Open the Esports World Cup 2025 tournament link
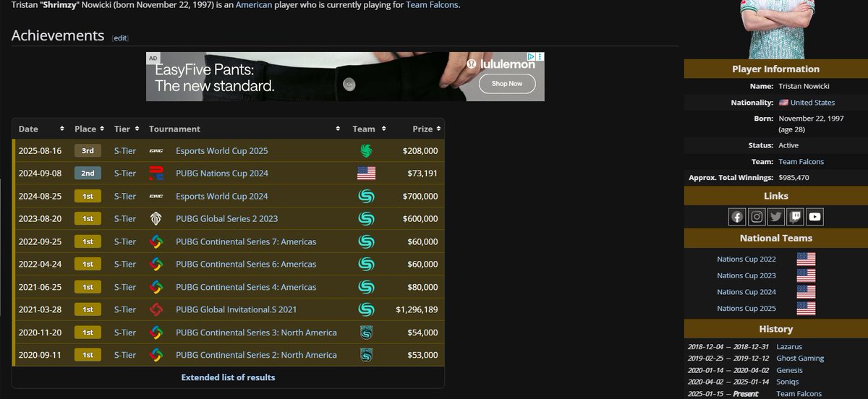 point(222,151)
